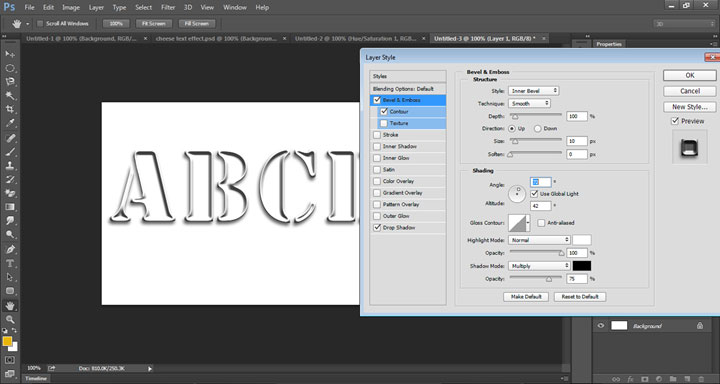The height and width of the screenshot is (384, 720).
Task: Select the Pen tool
Action: (x=10, y=250)
